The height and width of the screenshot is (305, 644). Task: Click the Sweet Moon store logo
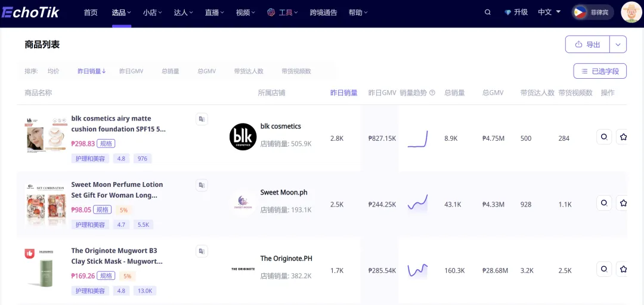pyautogui.click(x=243, y=203)
